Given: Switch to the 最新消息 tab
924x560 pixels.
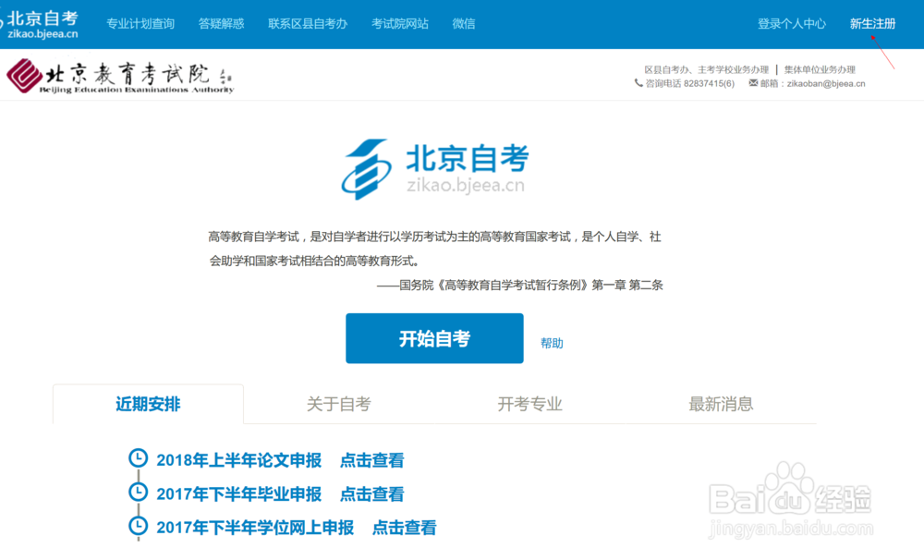Looking at the screenshot, I should 721,404.
